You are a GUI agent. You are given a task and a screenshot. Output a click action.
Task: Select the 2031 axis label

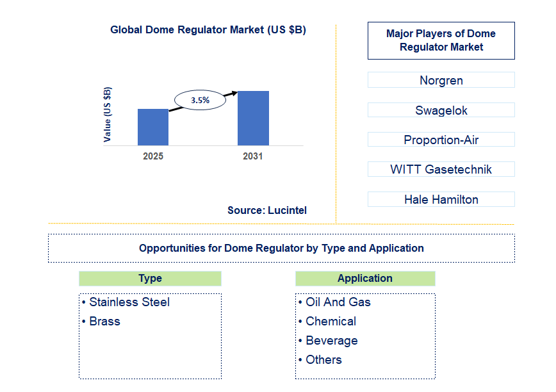click(252, 155)
